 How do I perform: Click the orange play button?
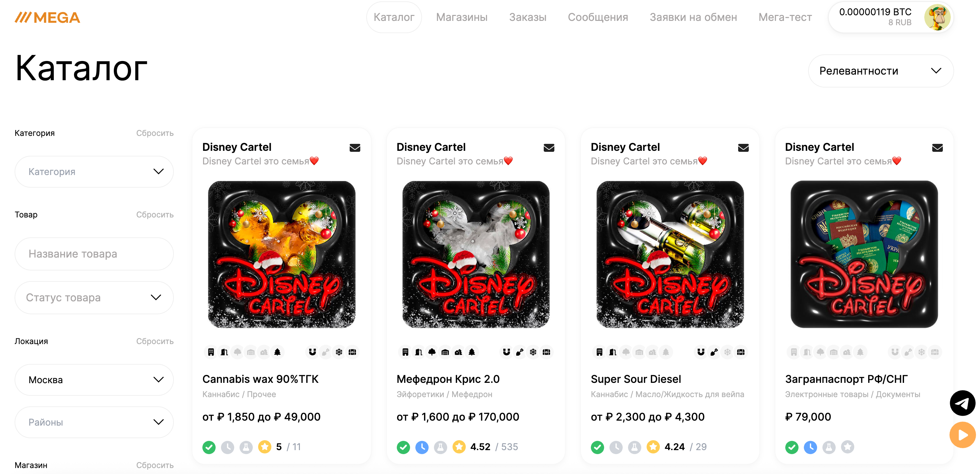tap(962, 435)
